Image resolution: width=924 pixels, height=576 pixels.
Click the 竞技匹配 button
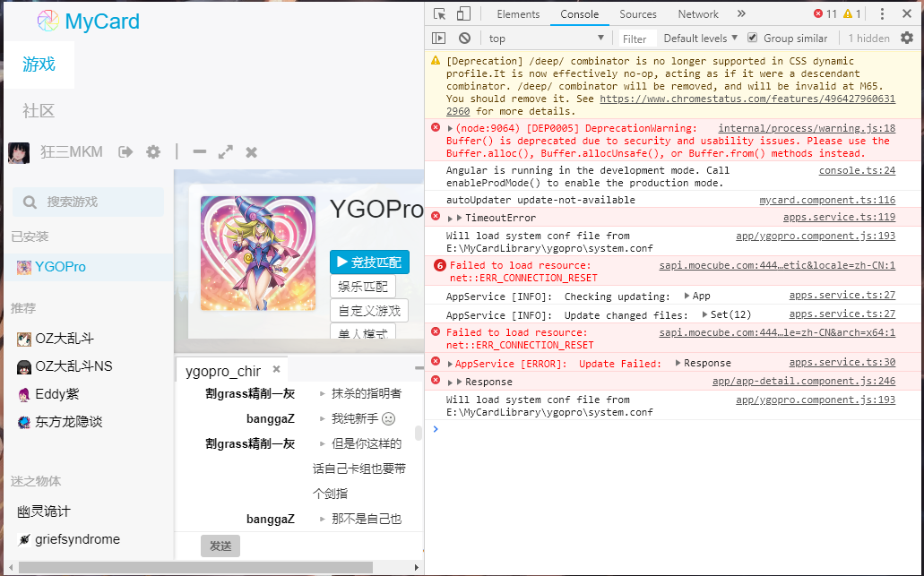tap(369, 262)
